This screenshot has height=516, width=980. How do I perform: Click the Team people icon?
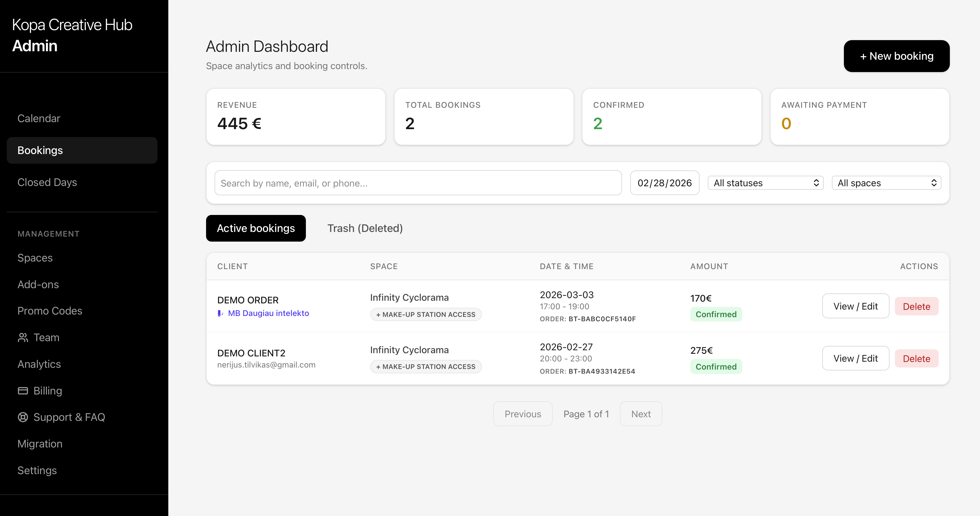pos(23,338)
